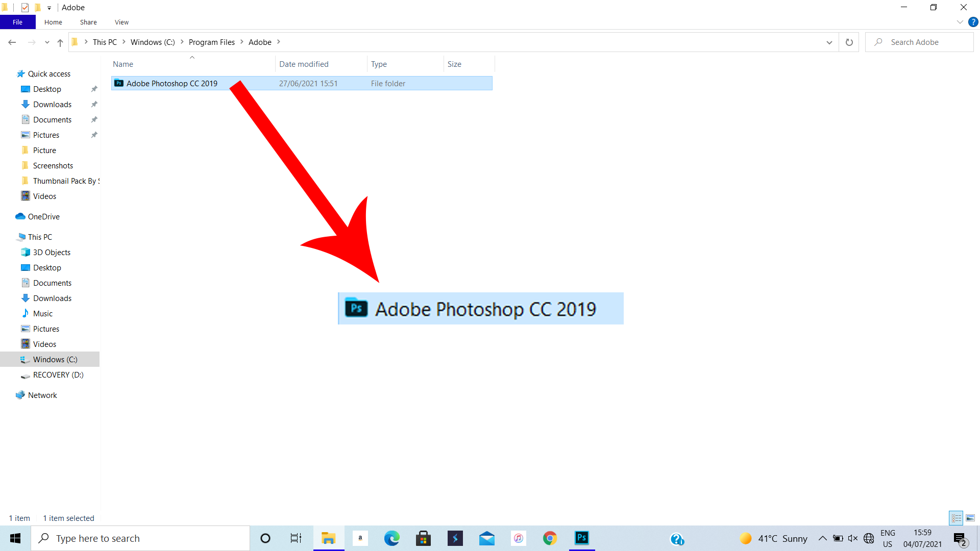Viewport: 980px width, 551px height.
Task: Click the Photoshop icon in taskbar
Action: tap(581, 538)
